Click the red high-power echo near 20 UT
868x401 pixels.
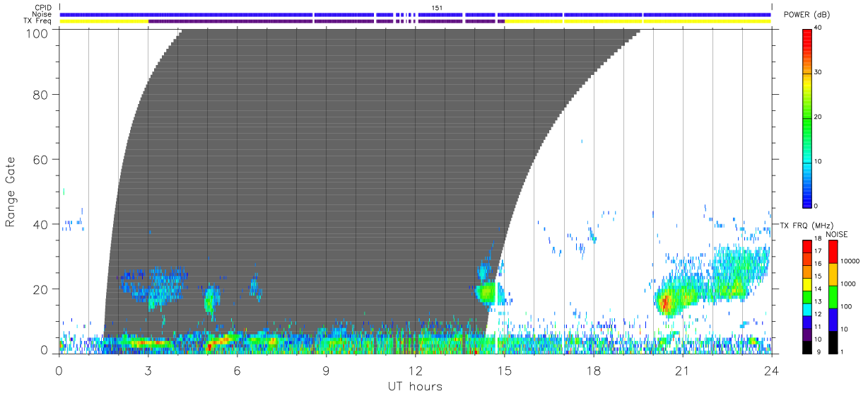[664, 304]
